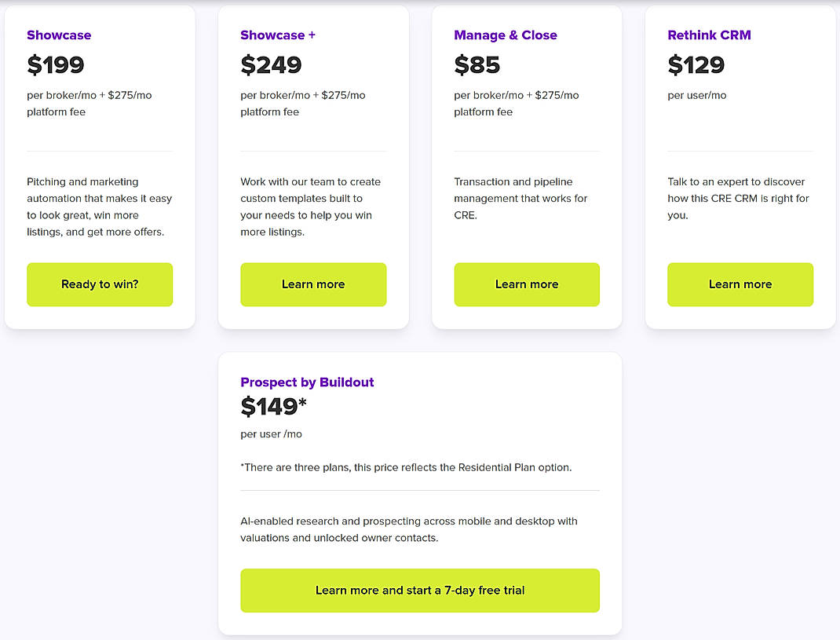Click the Showcase plan description paragraph
The image size is (840, 640).
[x=99, y=207]
